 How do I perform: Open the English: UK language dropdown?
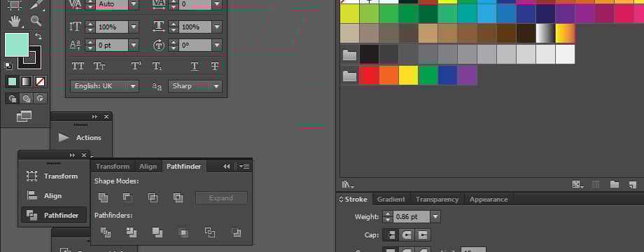(x=104, y=86)
